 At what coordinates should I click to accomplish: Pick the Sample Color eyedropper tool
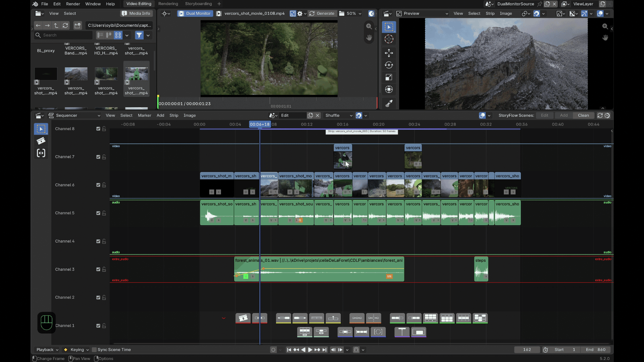pos(389,104)
